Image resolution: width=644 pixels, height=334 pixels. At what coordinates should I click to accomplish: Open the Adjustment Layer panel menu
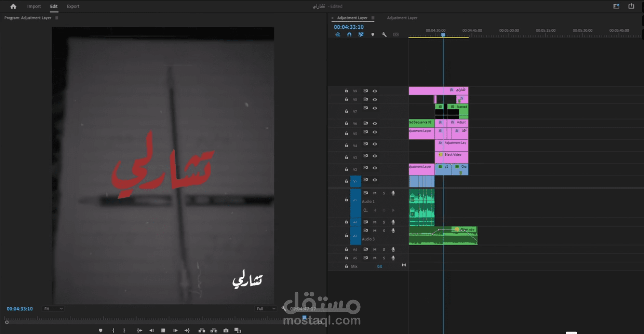[x=373, y=18]
